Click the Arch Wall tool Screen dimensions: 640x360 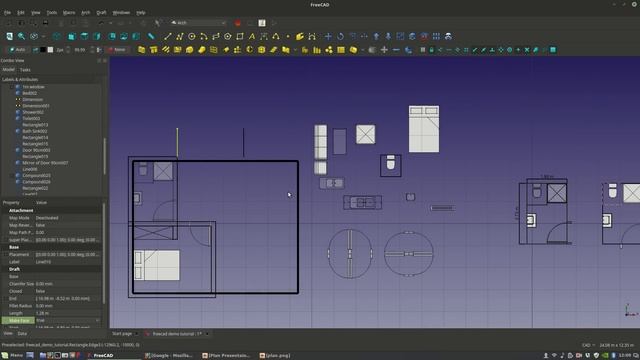click(142, 50)
